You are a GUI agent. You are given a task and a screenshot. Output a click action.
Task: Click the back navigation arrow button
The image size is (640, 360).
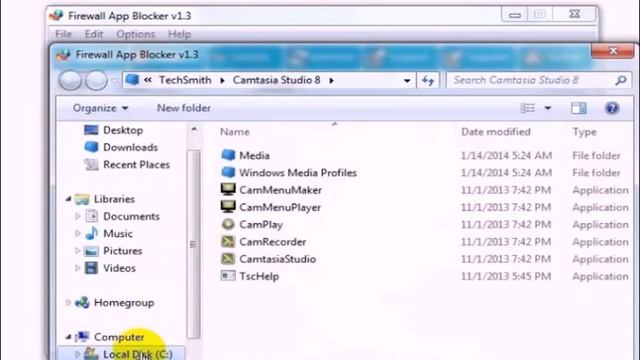[x=70, y=80]
